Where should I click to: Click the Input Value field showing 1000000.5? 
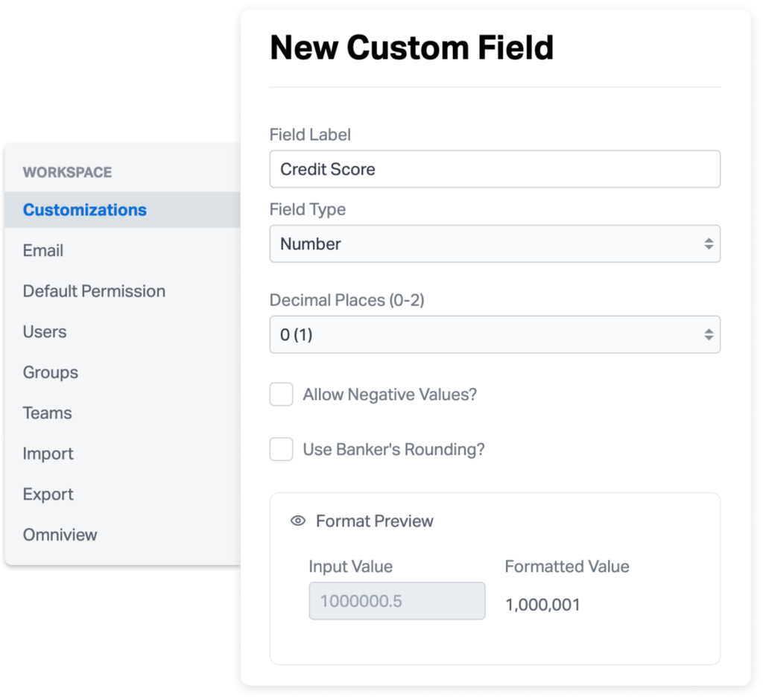397,601
